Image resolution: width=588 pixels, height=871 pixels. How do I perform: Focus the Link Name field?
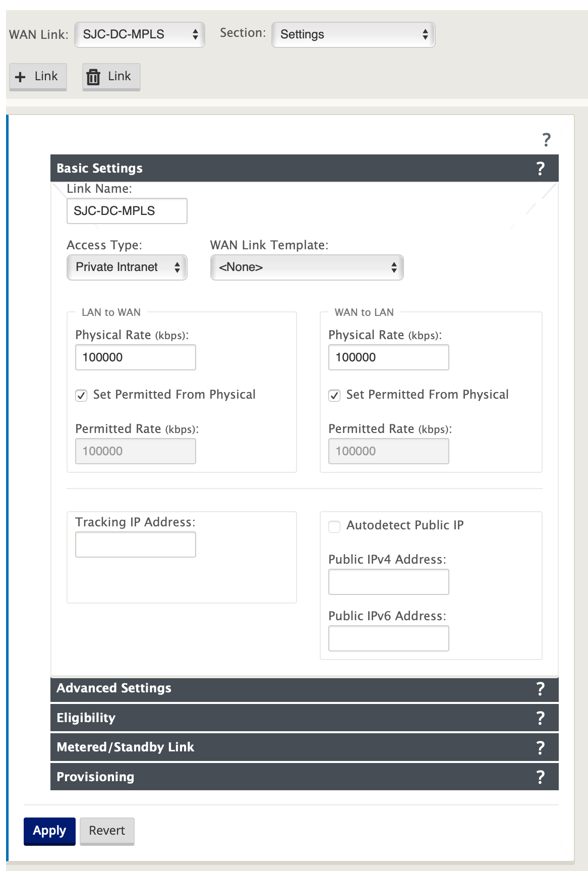click(127, 211)
